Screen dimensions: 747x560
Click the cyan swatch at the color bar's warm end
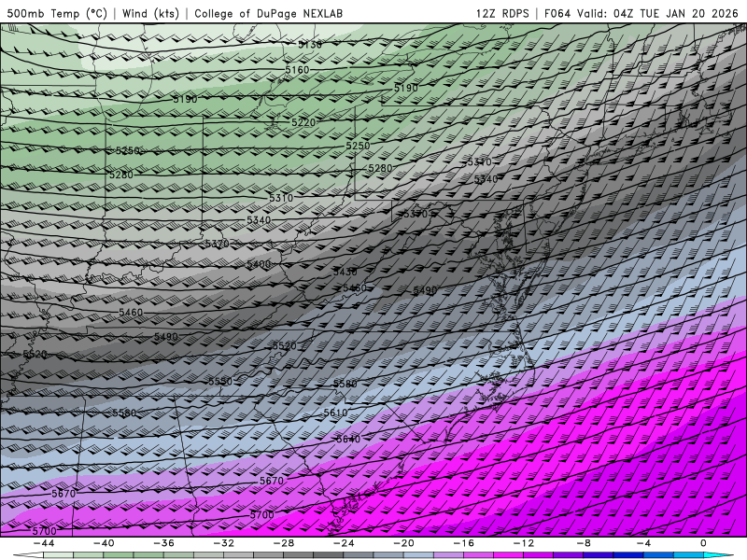pyautogui.click(x=719, y=555)
